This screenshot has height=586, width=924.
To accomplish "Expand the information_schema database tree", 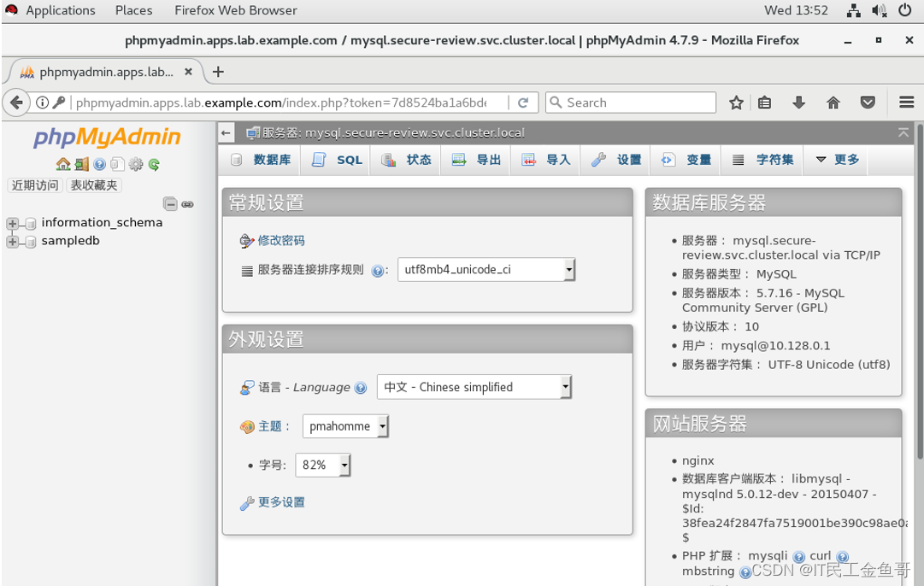I will [x=12, y=223].
